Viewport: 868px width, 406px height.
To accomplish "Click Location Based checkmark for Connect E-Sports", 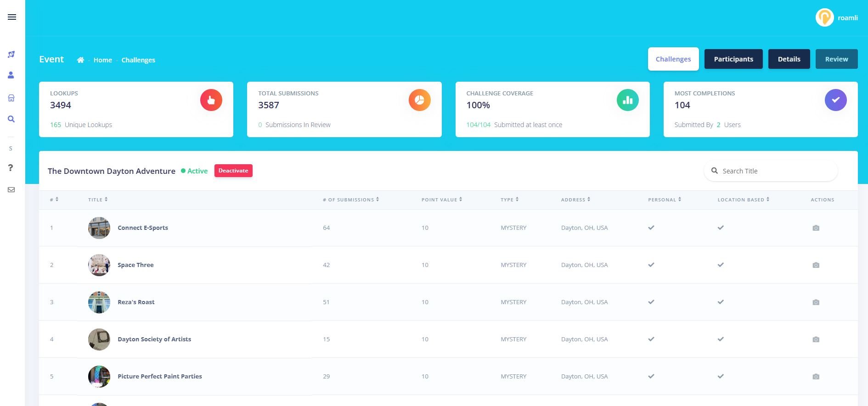I will [x=721, y=228].
